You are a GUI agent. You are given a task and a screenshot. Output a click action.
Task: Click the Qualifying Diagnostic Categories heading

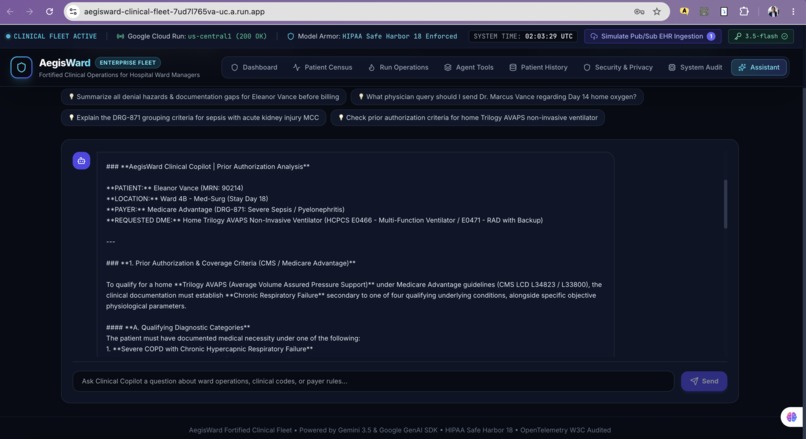178,327
